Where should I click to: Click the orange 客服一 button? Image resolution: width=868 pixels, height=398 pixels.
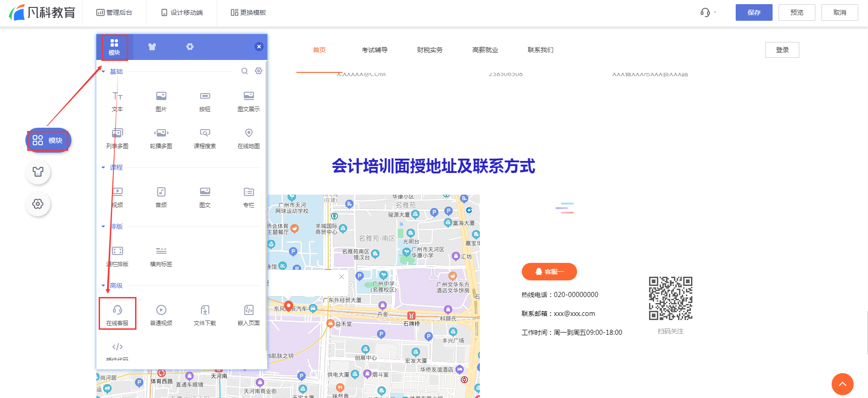point(549,272)
